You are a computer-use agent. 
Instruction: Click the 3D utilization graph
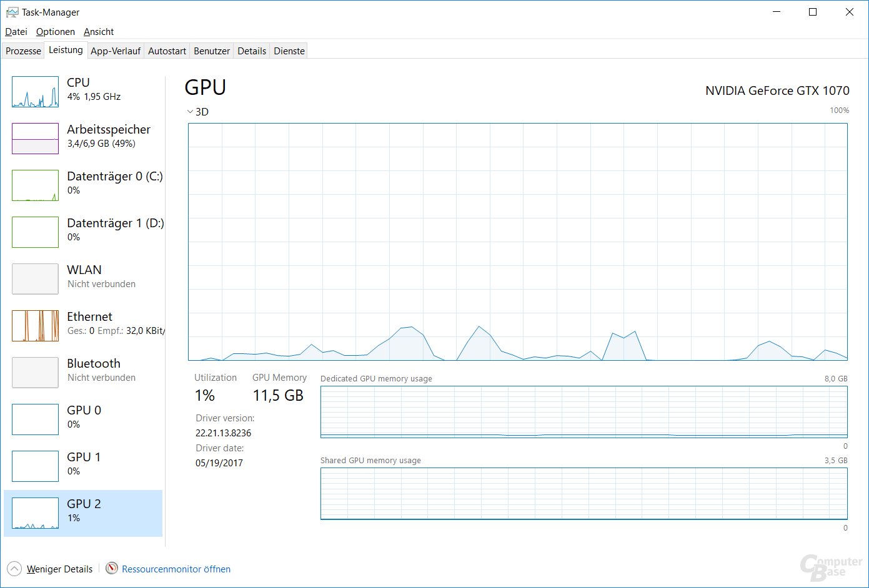[518, 242]
